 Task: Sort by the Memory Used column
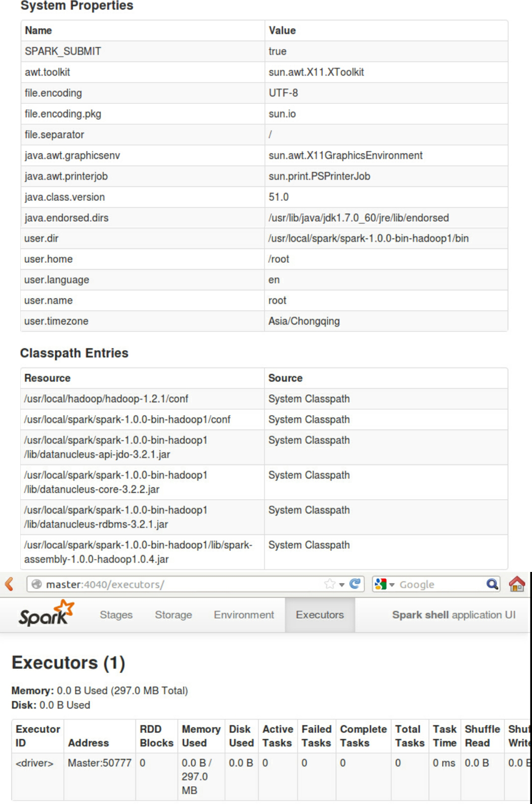tap(201, 736)
